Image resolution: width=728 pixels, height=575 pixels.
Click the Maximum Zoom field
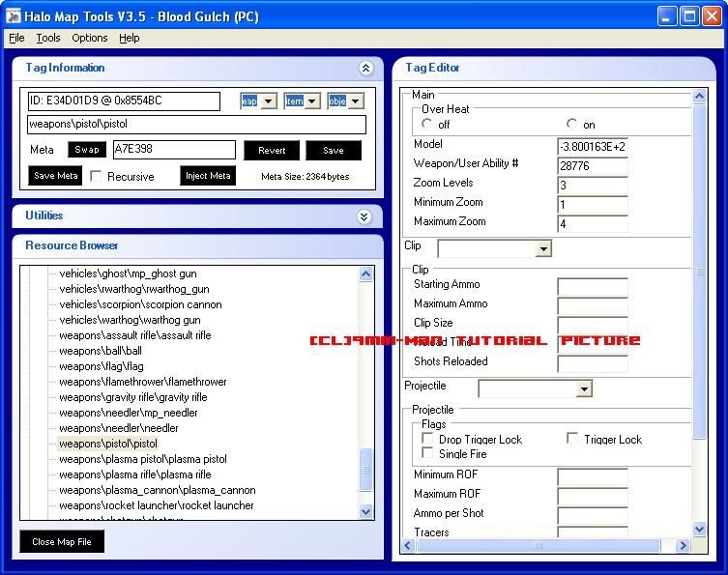(x=593, y=223)
